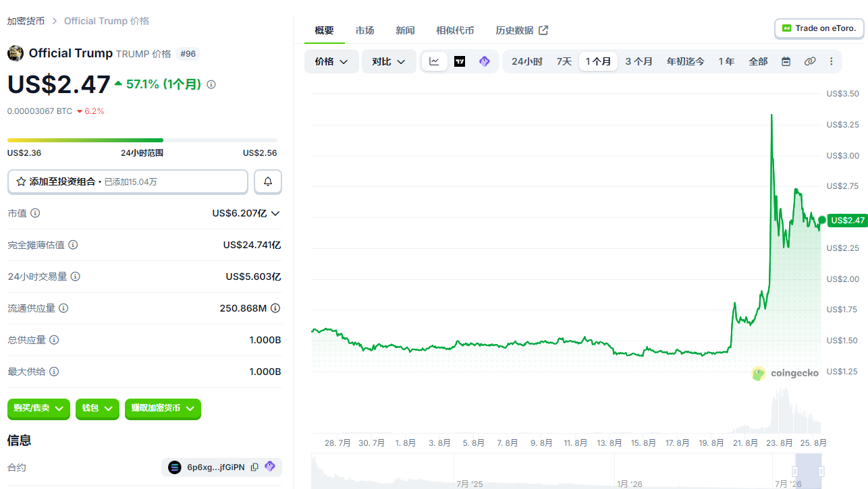
Task: Switch to the 新闻 tab
Action: 405,30
